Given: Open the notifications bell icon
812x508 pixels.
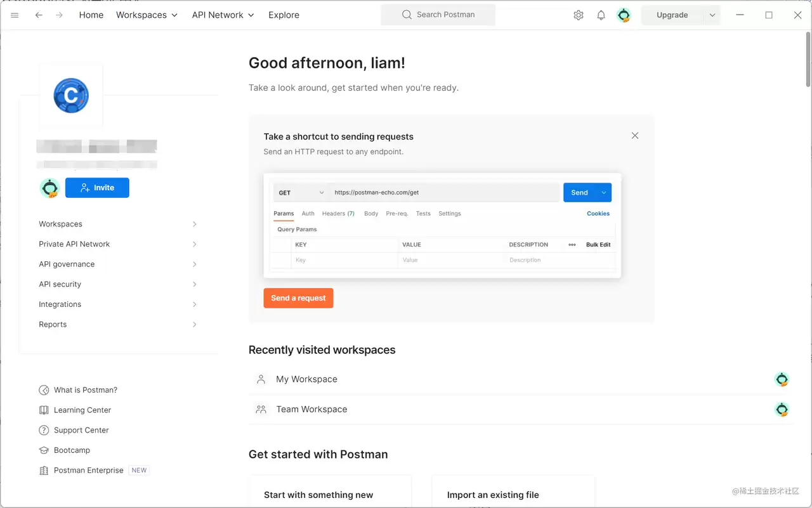Looking at the screenshot, I should click(x=601, y=15).
